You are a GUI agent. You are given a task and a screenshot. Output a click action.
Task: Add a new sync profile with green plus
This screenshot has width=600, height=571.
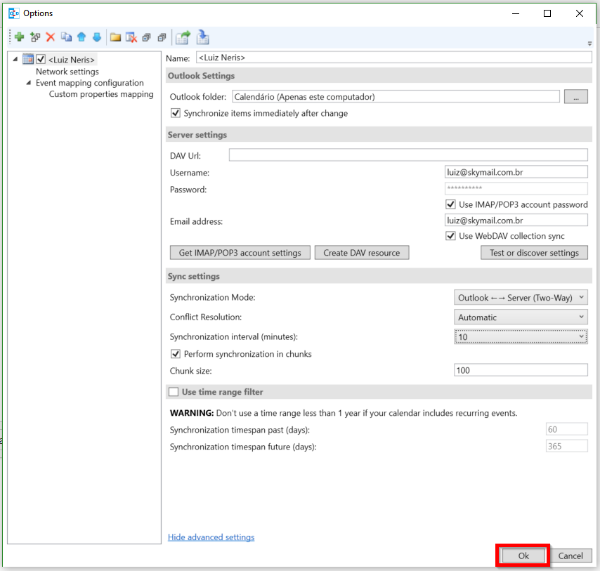19,37
